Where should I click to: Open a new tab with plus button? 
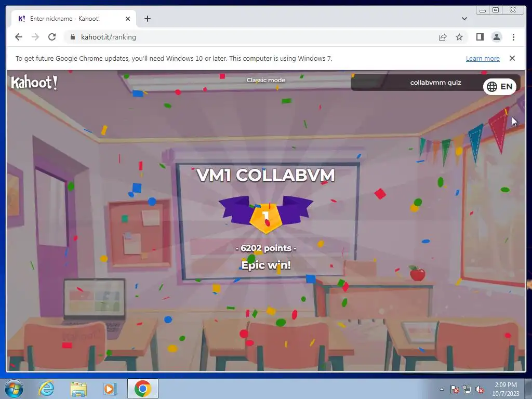[147, 19]
